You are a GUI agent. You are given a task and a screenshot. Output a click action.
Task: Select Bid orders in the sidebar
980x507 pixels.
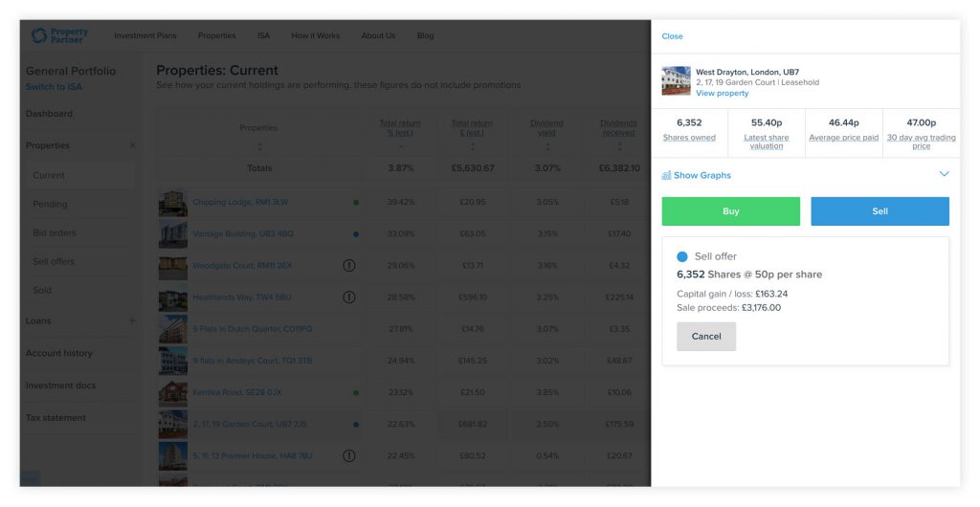[x=55, y=232]
